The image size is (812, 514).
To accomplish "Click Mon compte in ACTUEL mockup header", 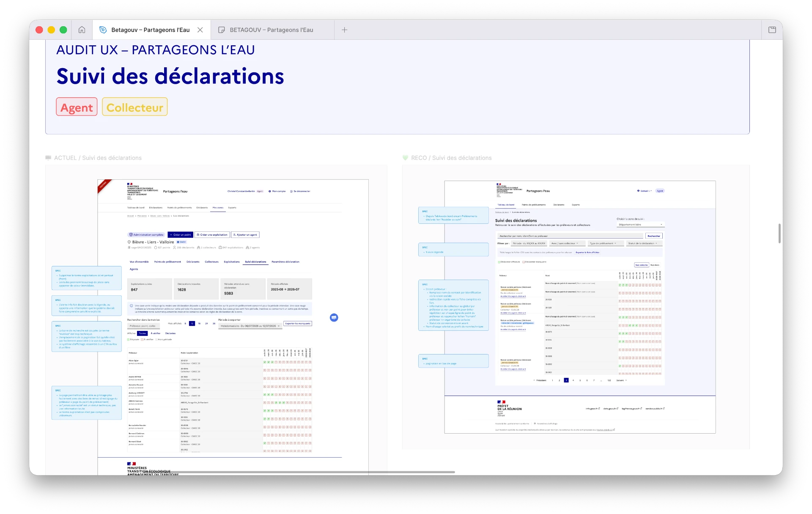I will click(x=277, y=191).
